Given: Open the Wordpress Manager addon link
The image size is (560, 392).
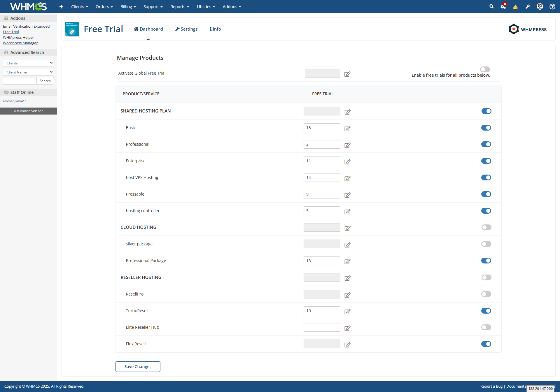Looking at the screenshot, I should tap(20, 43).
